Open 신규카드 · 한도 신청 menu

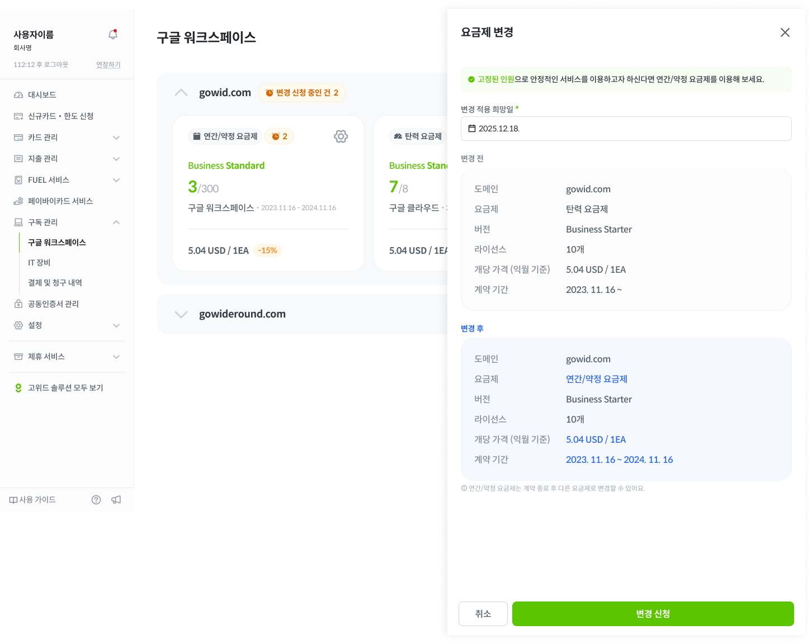click(60, 116)
